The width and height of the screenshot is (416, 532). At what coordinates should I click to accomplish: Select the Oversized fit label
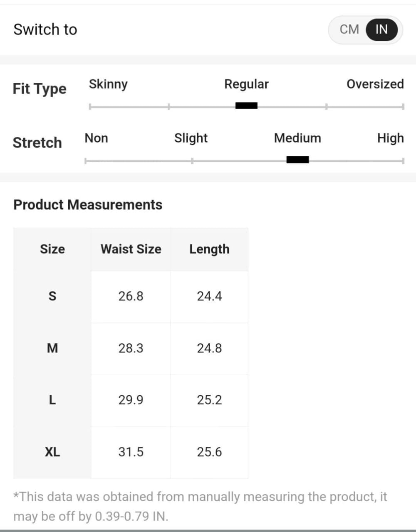[x=375, y=84]
